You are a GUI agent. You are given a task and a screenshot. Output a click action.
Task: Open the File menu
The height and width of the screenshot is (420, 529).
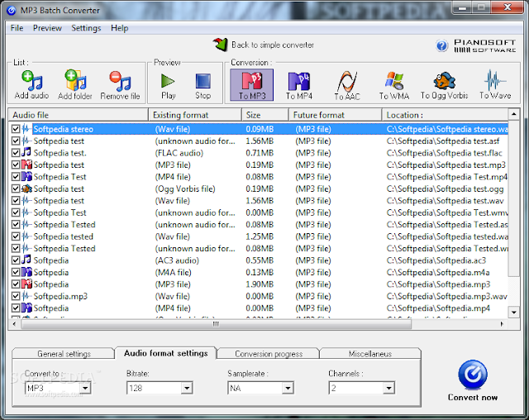coord(17,28)
